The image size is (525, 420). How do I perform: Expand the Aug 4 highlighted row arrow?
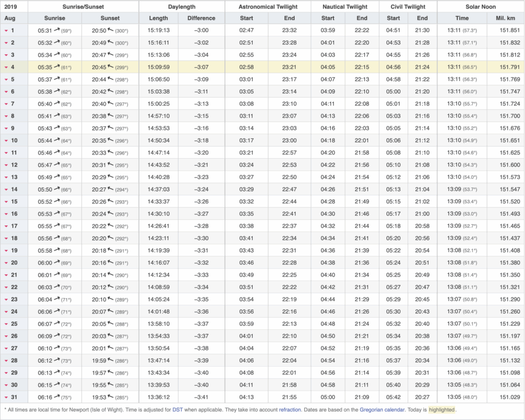[x=6, y=67]
